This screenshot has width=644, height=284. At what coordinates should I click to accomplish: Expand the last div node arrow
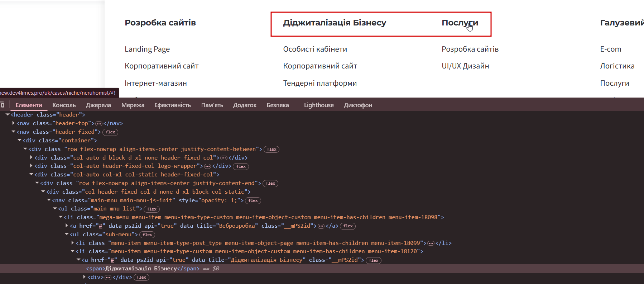tap(85, 277)
